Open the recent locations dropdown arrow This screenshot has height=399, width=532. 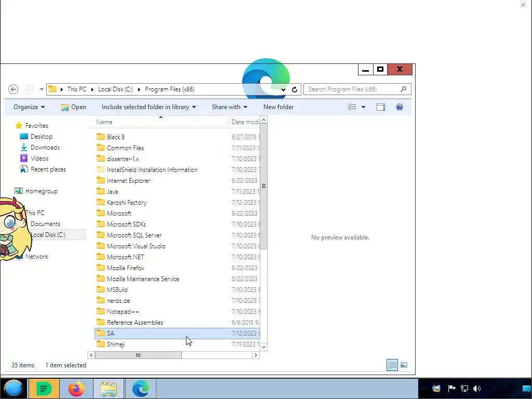tap(42, 89)
